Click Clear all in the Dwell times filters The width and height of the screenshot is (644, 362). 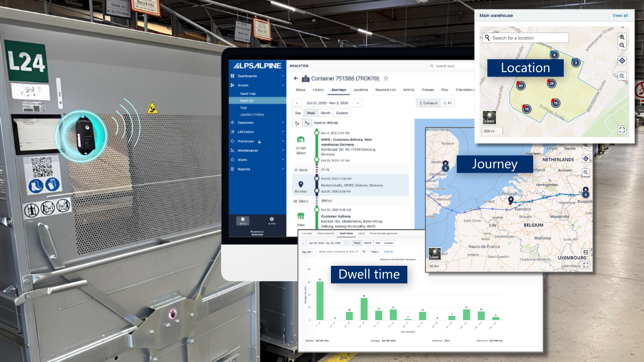coord(388,252)
